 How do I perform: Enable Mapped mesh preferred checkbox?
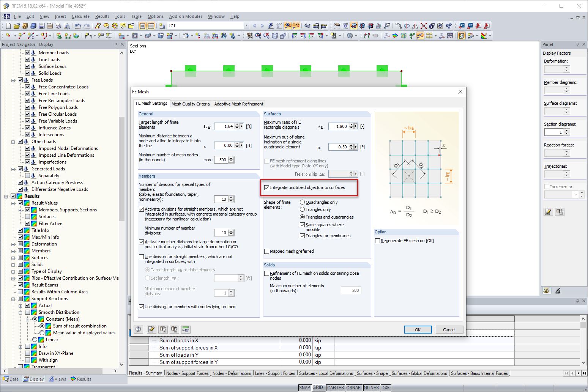click(267, 251)
